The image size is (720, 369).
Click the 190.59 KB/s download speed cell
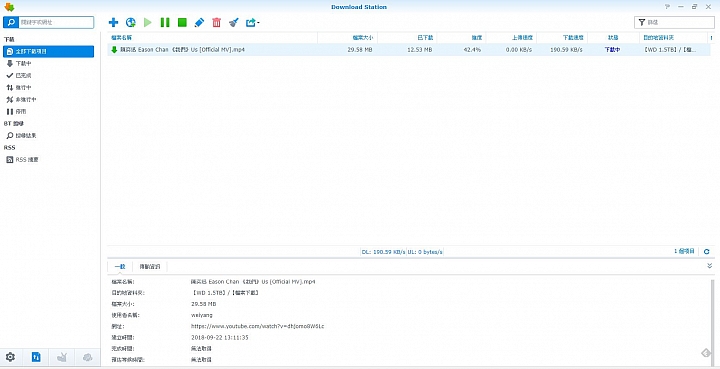[x=566, y=50]
